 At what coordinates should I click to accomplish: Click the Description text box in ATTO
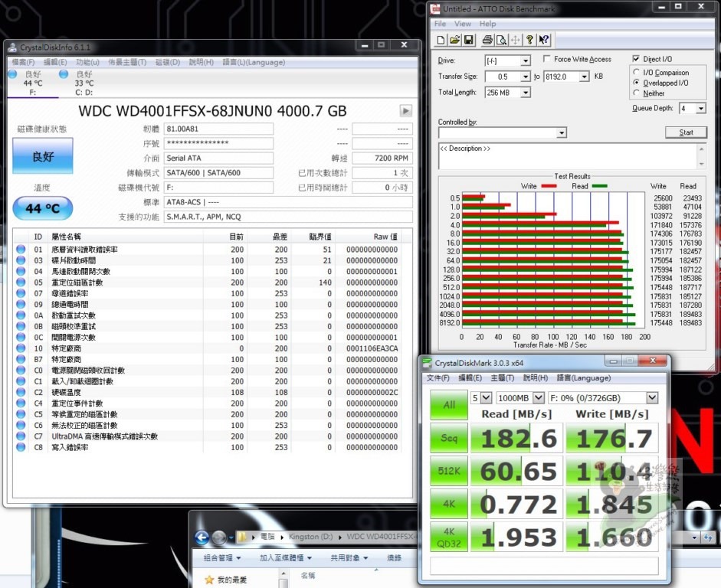point(568,157)
